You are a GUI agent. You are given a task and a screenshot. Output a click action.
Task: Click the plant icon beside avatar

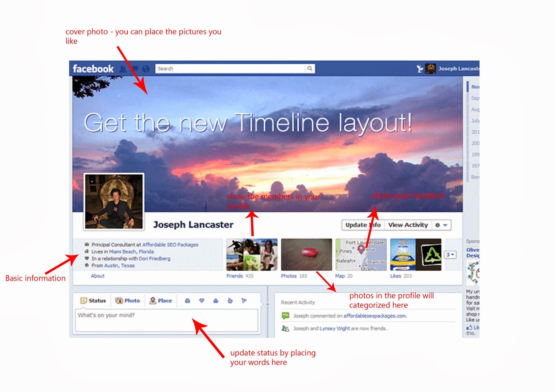pyautogui.click(x=420, y=69)
